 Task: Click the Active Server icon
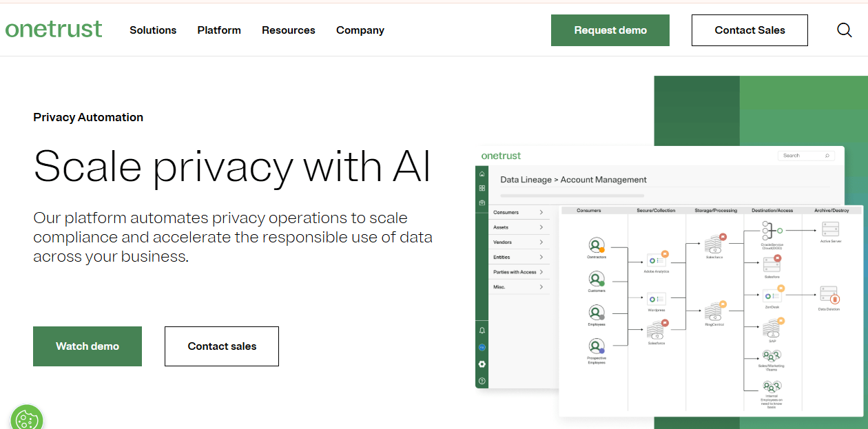[x=830, y=230]
